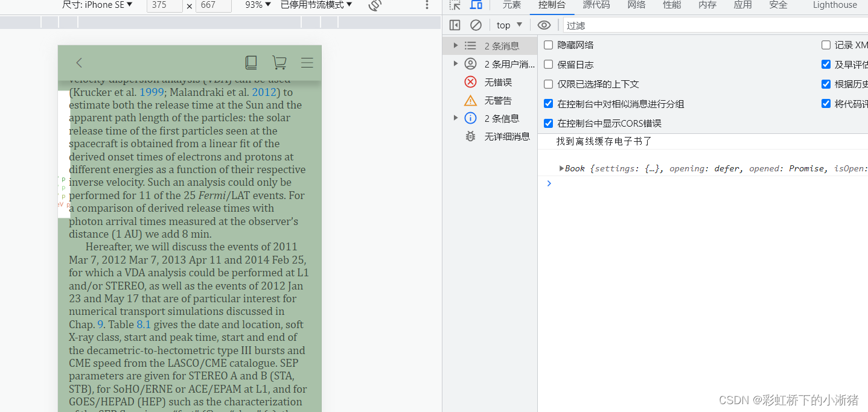This screenshot has height=412, width=868.
Task: Open the shopping cart icon
Action: (279, 63)
